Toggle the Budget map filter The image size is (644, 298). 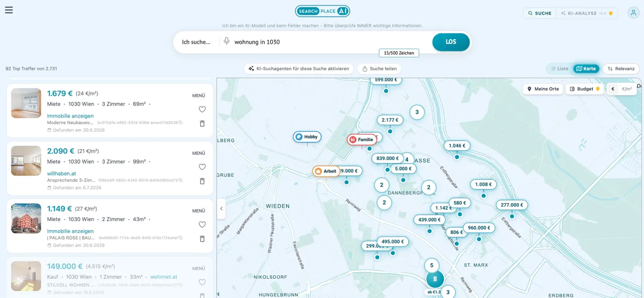[x=585, y=89]
